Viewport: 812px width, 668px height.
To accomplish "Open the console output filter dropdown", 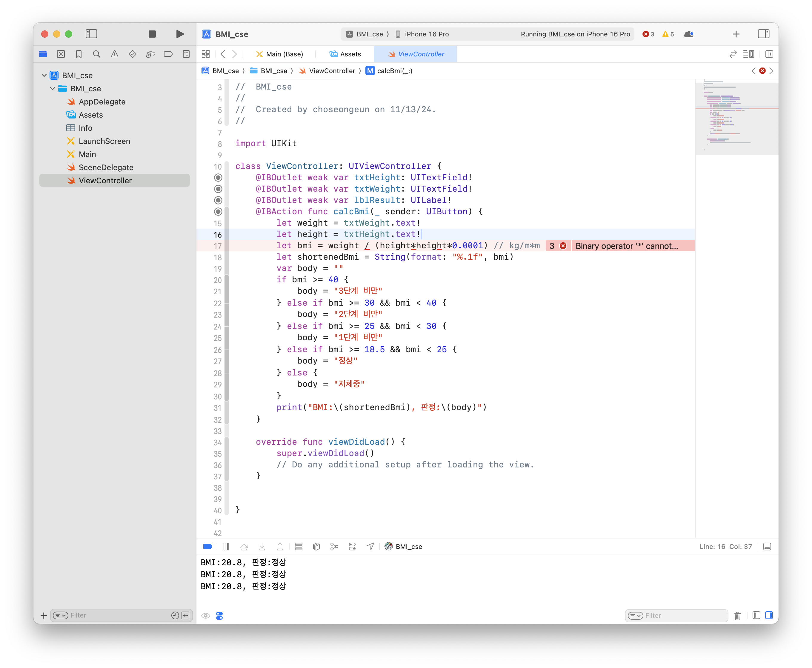I will 635,616.
